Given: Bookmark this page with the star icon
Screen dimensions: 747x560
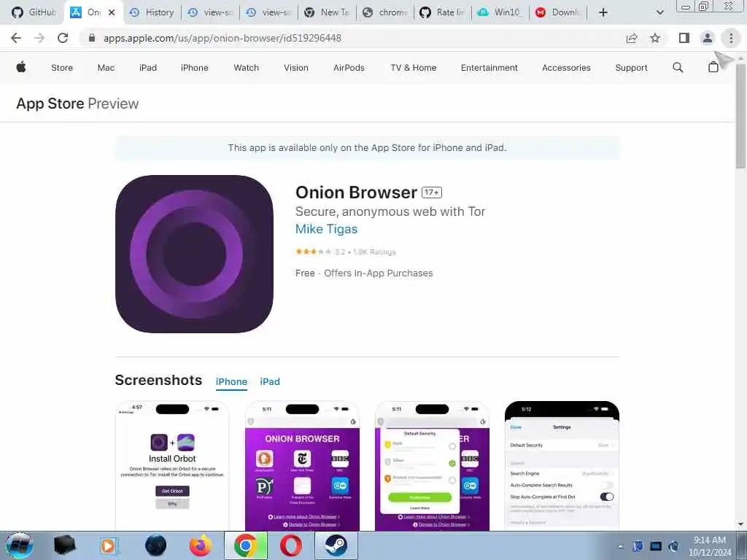Looking at the screenshot, I should (x=655, y=38).
